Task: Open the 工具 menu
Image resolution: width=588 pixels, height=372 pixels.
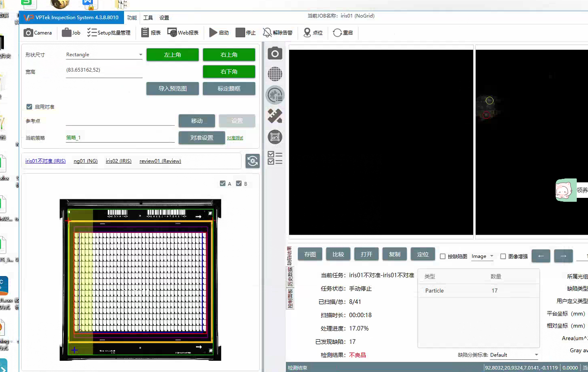Action: (x=148, y=18)
